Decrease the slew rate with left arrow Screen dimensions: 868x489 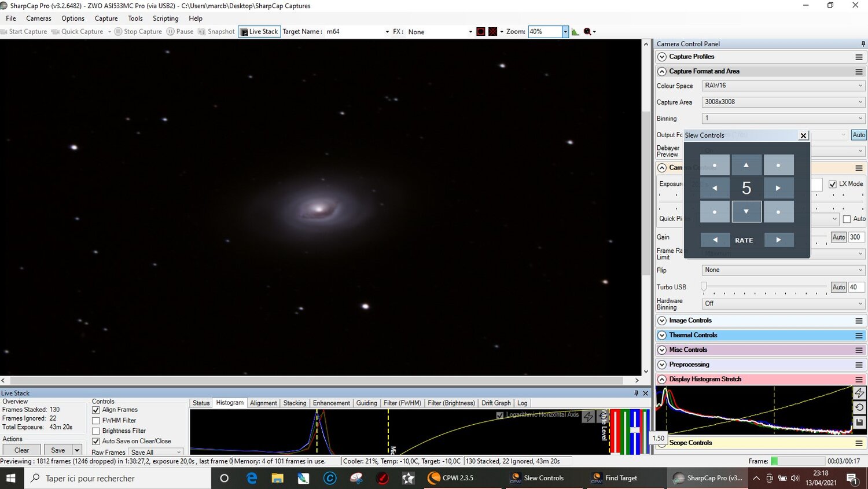(715, 240)
